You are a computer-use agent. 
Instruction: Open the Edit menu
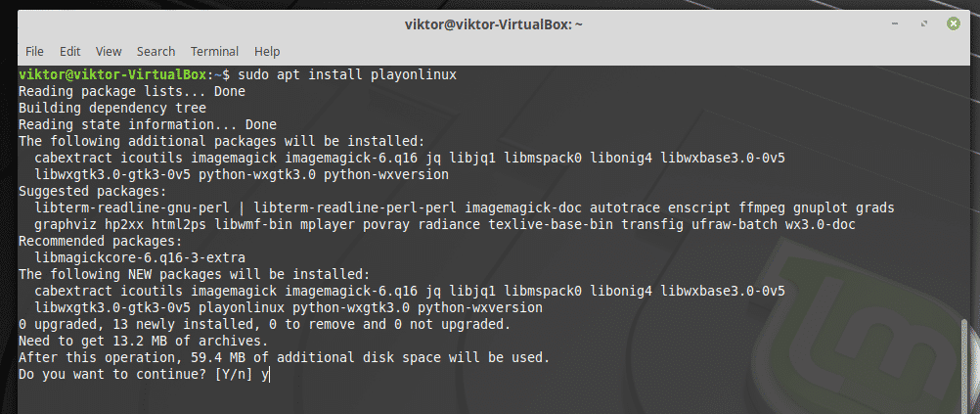click(x=69, y=51)
